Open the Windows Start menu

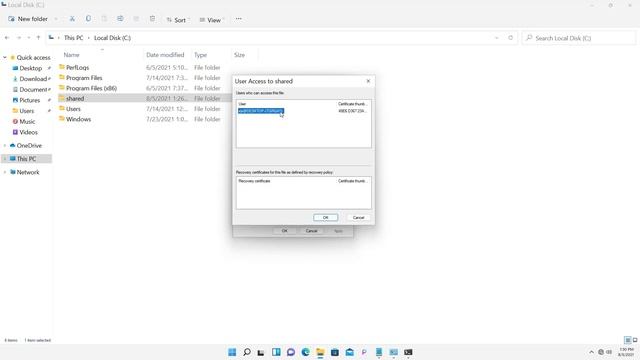tap(232, 352)
